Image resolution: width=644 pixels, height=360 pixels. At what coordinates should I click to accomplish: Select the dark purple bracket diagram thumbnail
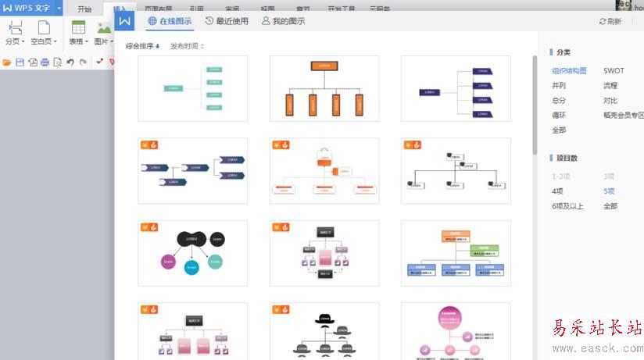[456, 89]
